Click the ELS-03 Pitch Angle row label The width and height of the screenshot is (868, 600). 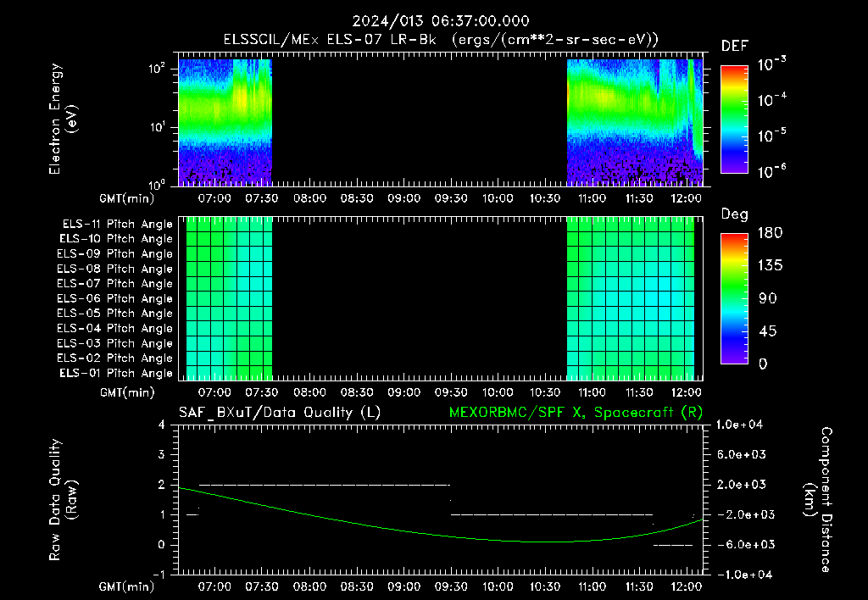[114, 343]
